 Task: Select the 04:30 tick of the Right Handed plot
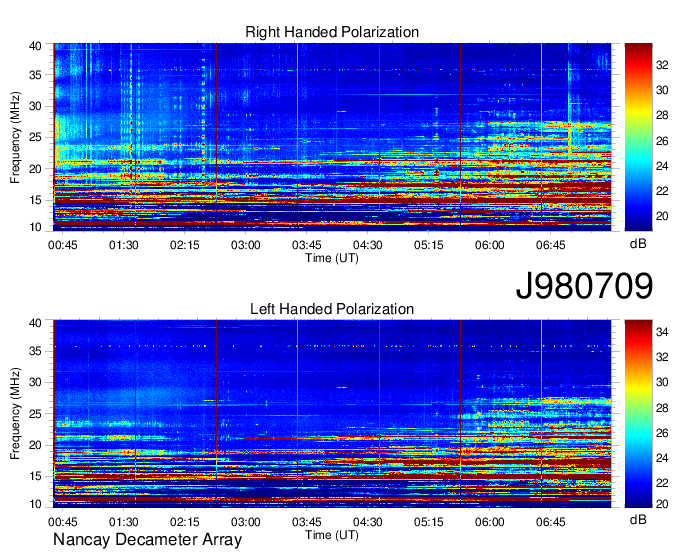pyautogui.click(x=368, y=245)
